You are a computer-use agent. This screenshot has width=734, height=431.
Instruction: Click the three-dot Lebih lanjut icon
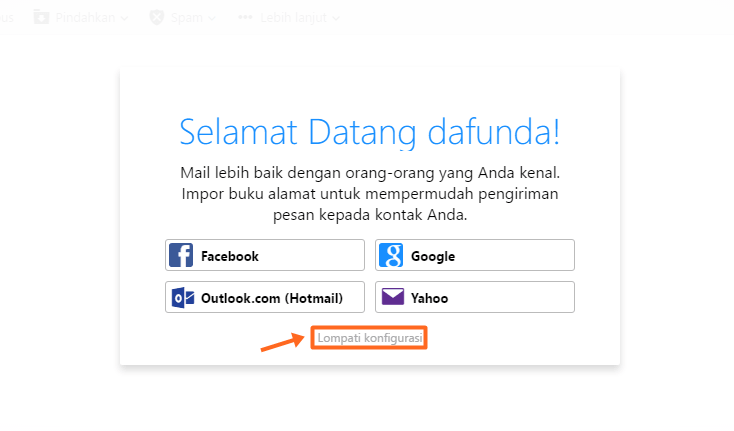coord(245,17)
